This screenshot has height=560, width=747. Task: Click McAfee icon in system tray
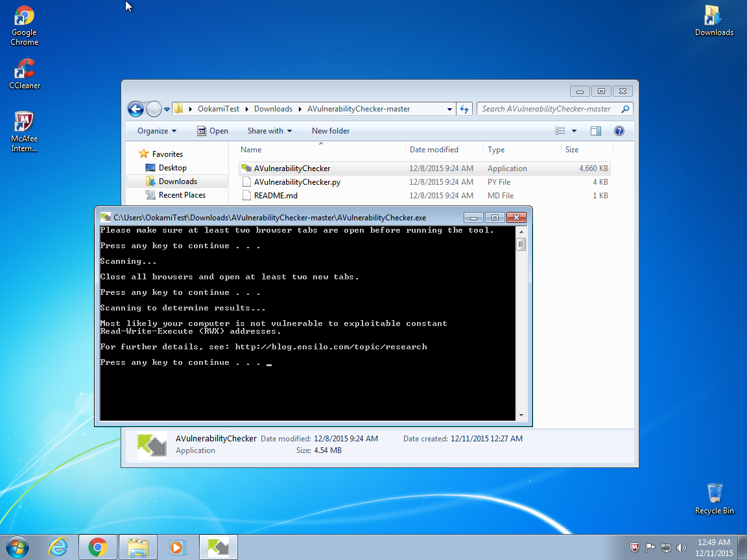tap(635, 548)
